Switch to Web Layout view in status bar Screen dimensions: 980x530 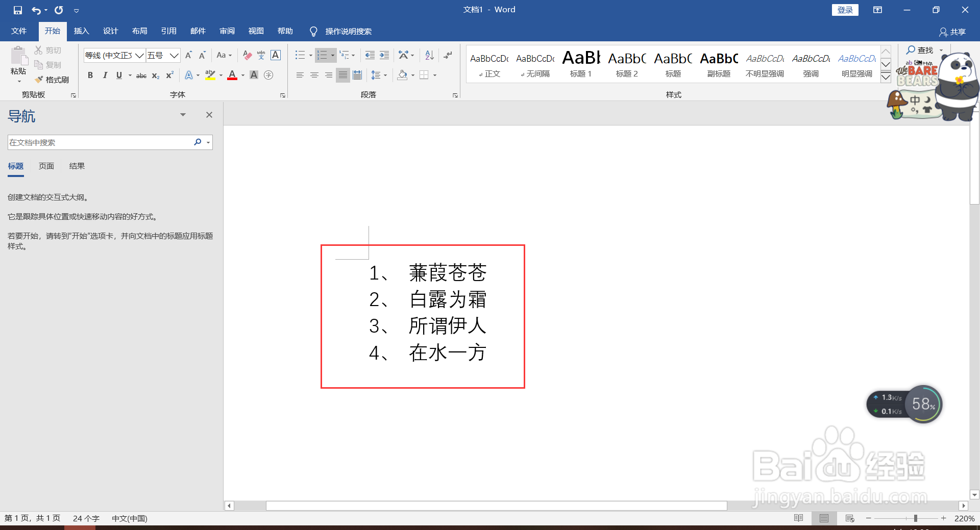[850, 518]
